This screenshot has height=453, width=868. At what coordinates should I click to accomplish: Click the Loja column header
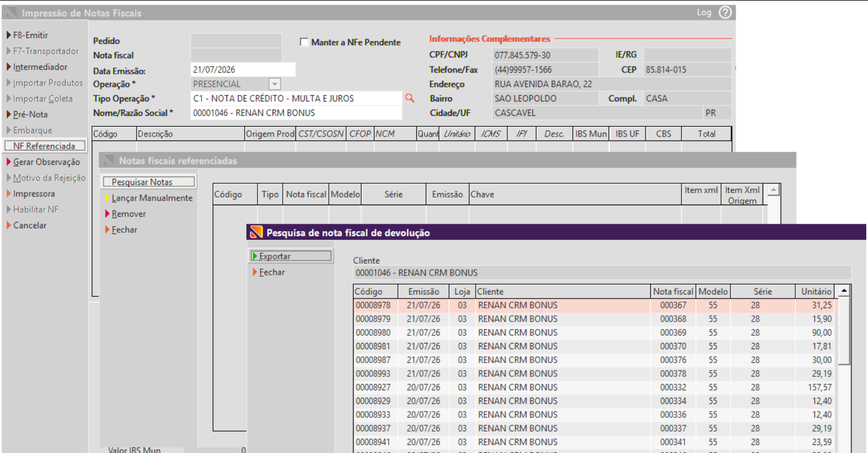[462, 292]
